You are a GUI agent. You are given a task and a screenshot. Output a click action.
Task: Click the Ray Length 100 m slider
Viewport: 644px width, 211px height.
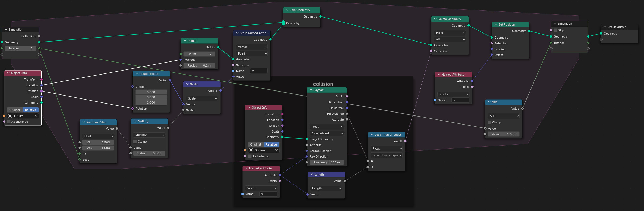coord(327,162)
